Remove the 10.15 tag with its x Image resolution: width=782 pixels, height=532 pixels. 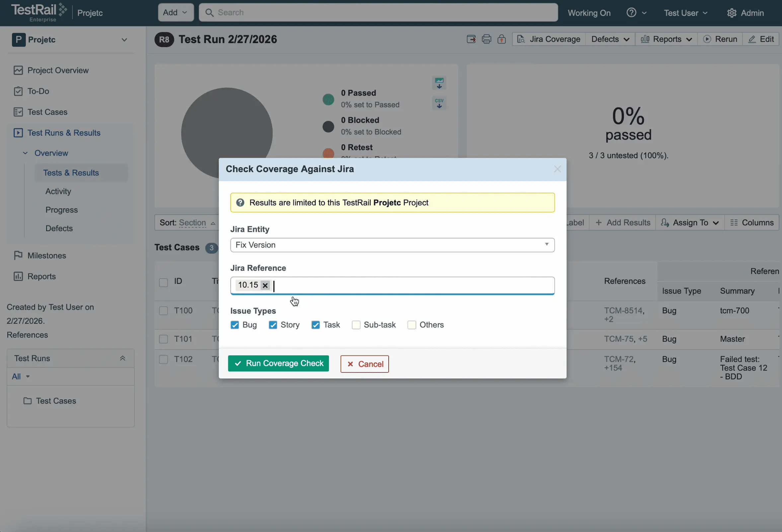pos(265,286)
